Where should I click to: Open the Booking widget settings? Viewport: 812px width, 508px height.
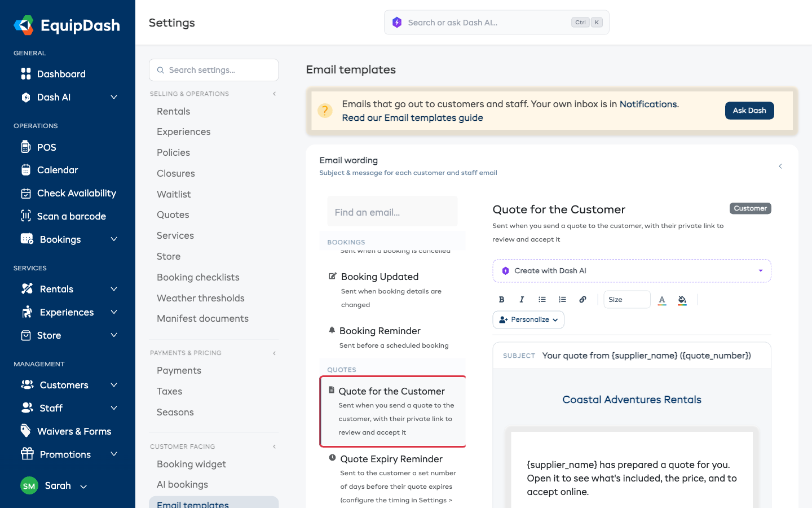192,464
